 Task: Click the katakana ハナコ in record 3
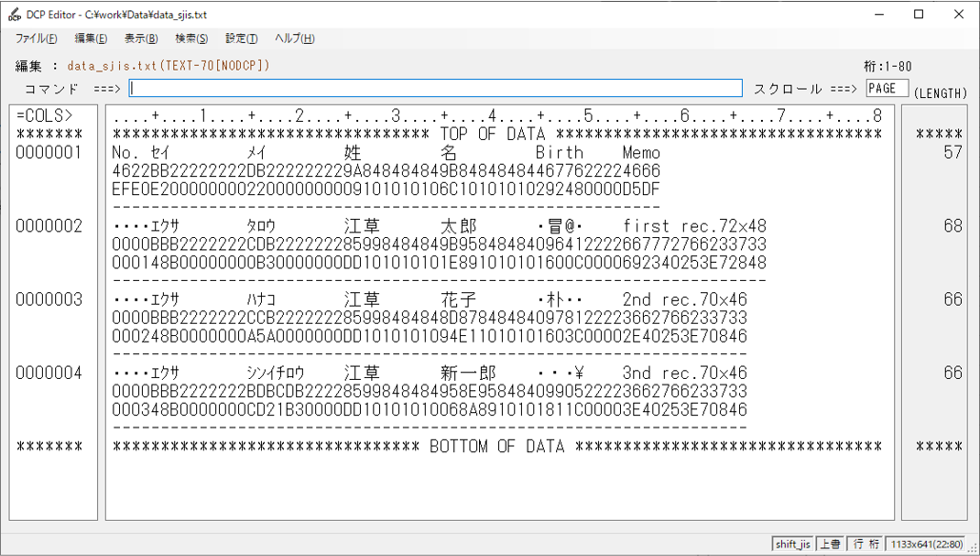click(x=261, y=300)
